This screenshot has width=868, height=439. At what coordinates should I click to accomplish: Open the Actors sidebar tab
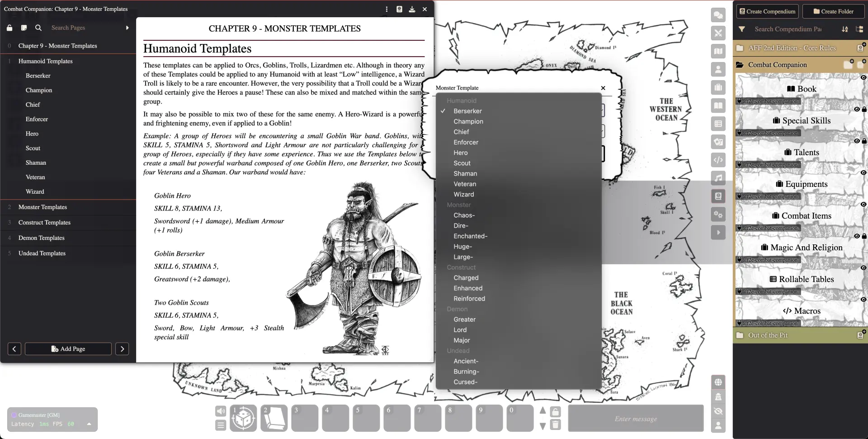pos(718,69)
